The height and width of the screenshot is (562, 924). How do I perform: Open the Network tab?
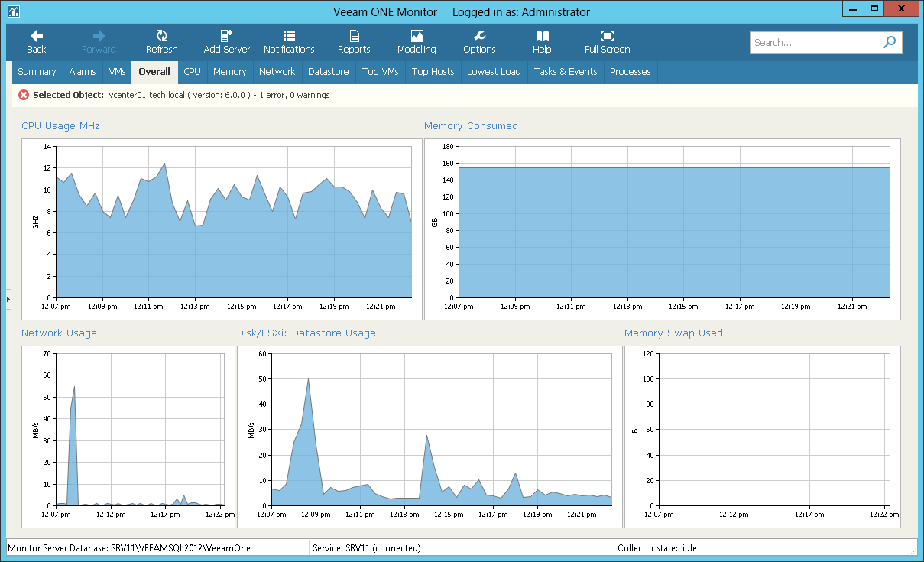(277, 72)
